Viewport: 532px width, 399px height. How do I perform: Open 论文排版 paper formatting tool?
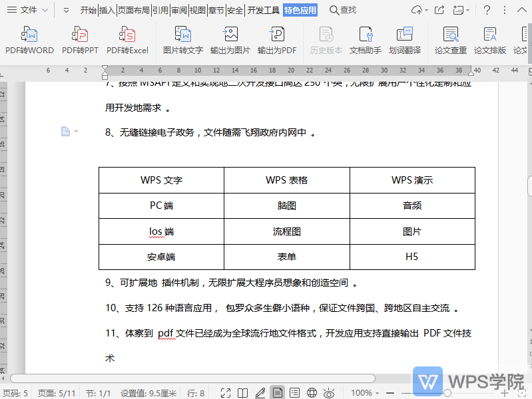click(x=490, y=41)
